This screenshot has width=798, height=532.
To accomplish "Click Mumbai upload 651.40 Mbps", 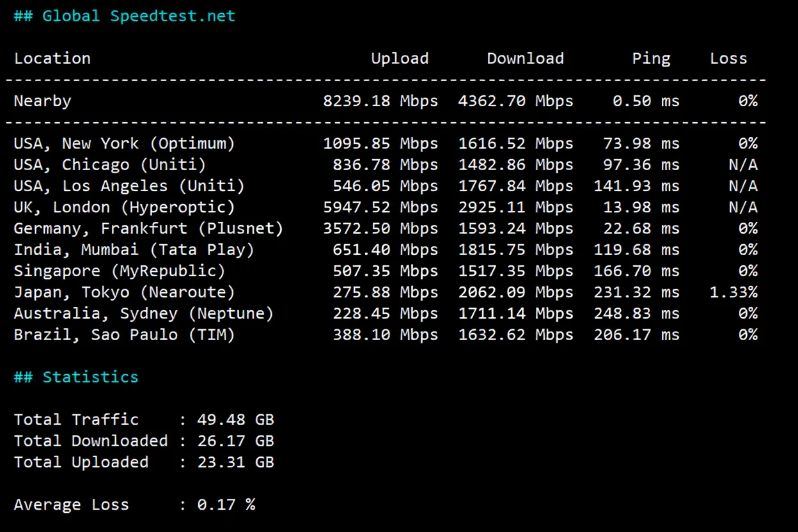I will point(385,250).
